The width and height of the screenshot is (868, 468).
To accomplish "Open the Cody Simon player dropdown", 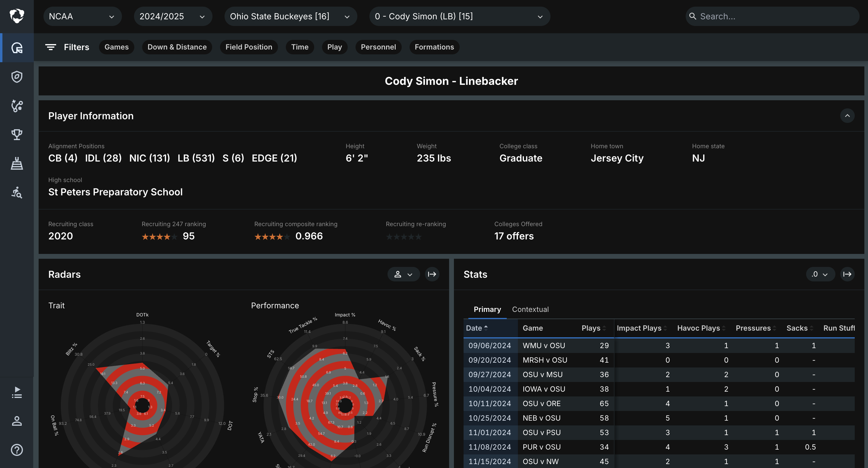I will coord(460,16).
